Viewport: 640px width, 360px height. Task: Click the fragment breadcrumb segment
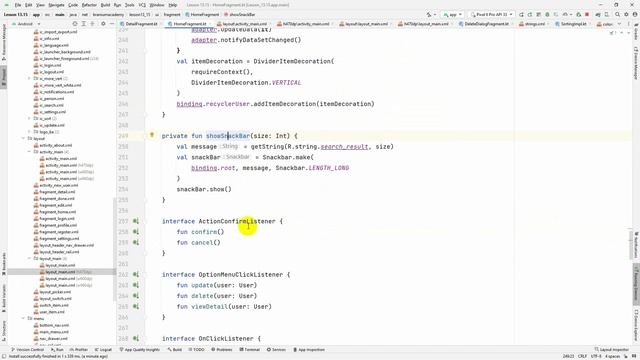click(x=172, y=14)
